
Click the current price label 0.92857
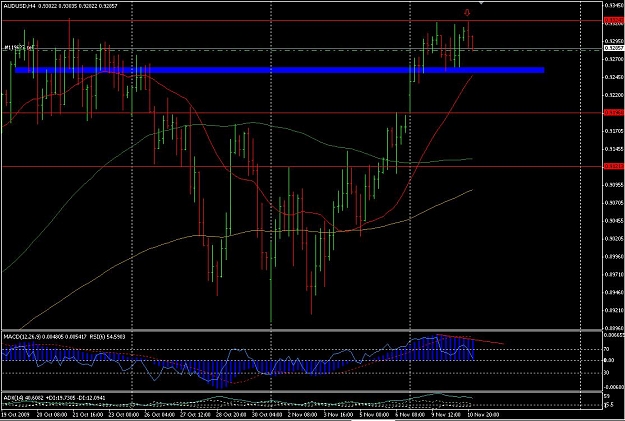pos(613,48)
